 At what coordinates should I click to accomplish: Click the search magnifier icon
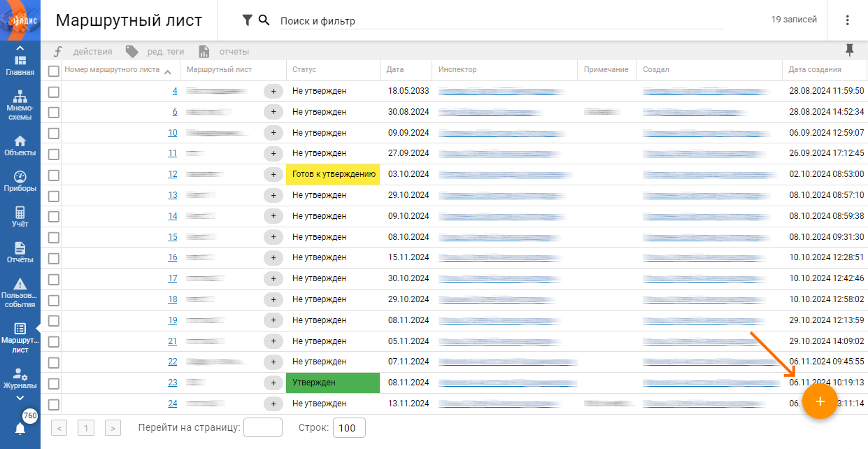(x=264, y=20)
